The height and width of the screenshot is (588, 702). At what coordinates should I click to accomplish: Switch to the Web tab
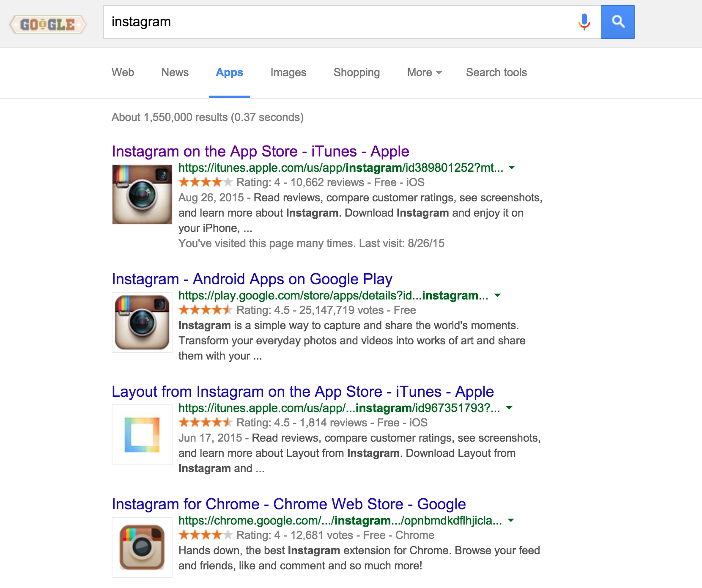(x=123, y=72)
